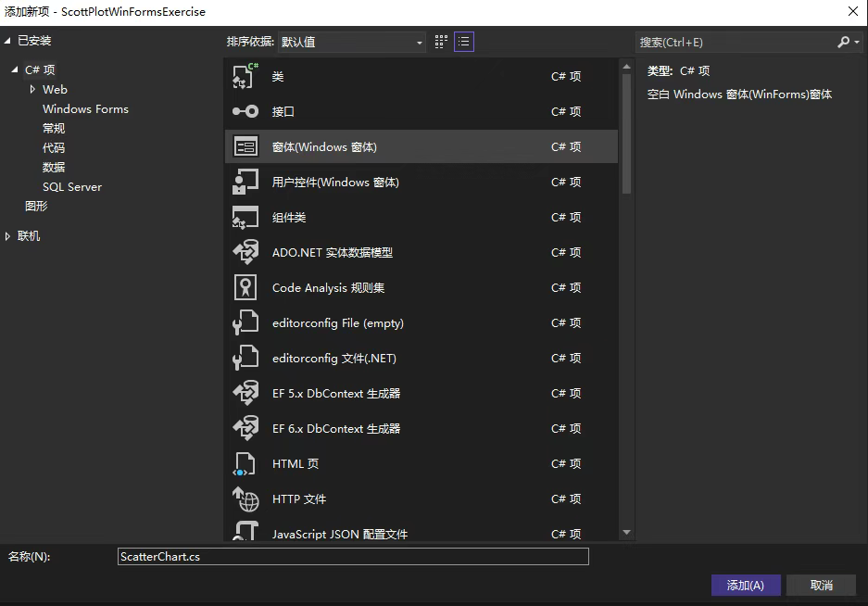Open the 排序依据 默认值 dropdown

(x=351, y=42)
